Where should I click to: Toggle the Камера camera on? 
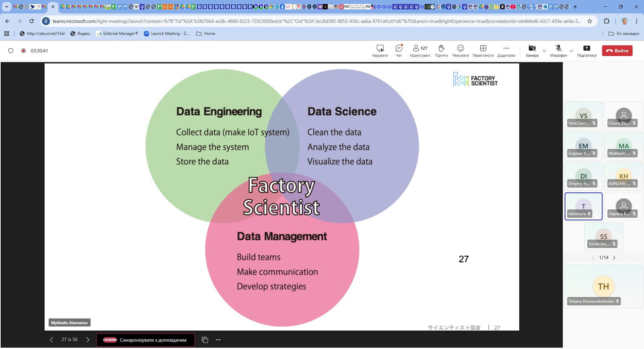pos(532,48)
